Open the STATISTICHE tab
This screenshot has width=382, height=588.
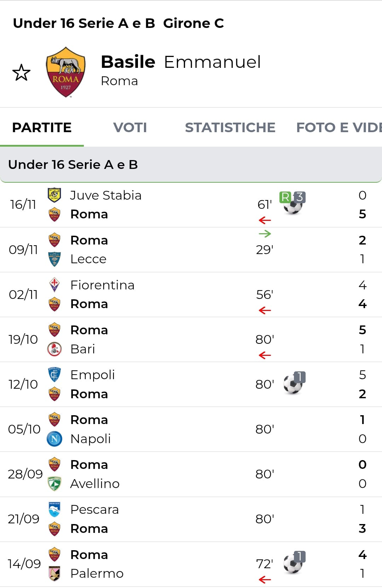[230, 128]
